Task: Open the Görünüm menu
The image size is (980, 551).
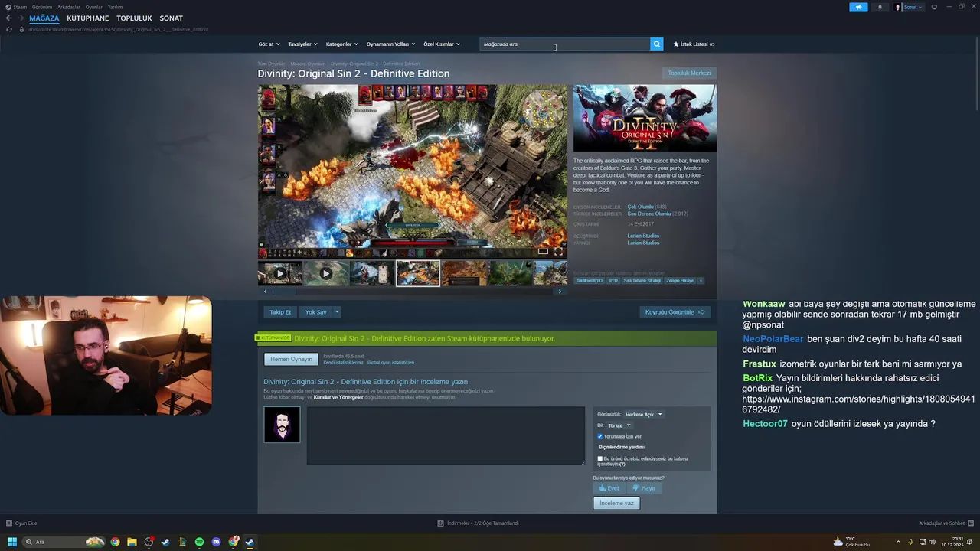Action: pyautogui.click(x=41, y=7)
